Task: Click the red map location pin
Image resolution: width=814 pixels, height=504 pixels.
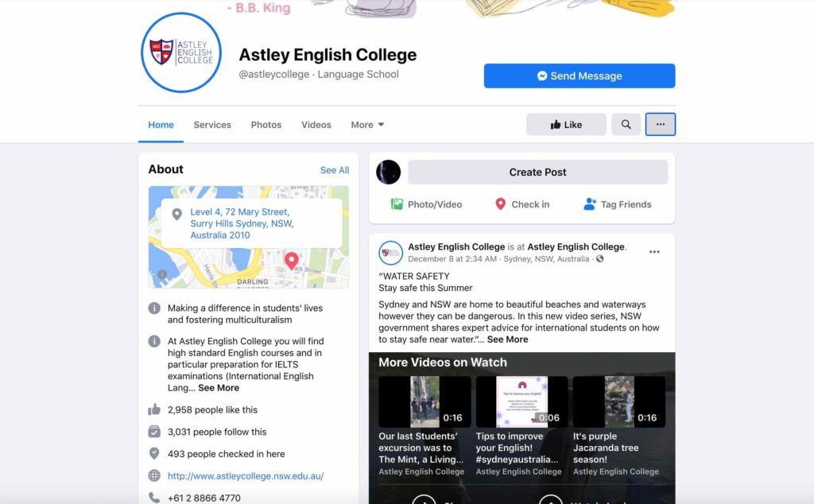Action: [x=292, y=261]
